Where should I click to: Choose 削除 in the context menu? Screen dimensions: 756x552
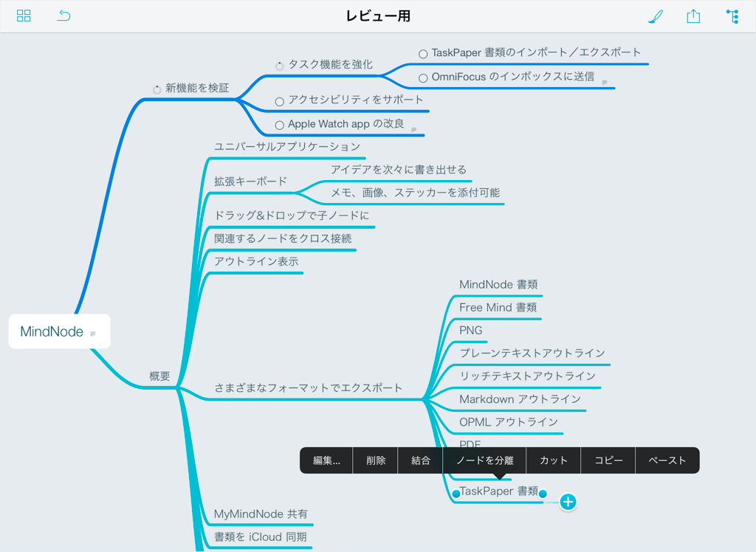coord(375,460)
